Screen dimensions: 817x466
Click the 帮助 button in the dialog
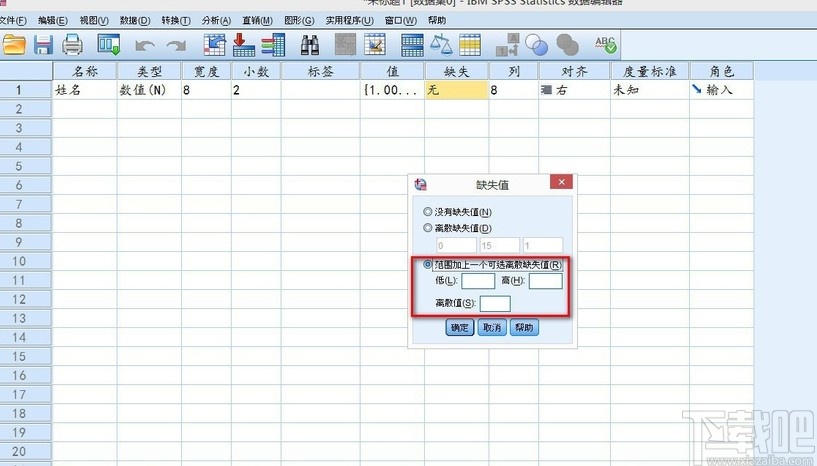(524, 327)
